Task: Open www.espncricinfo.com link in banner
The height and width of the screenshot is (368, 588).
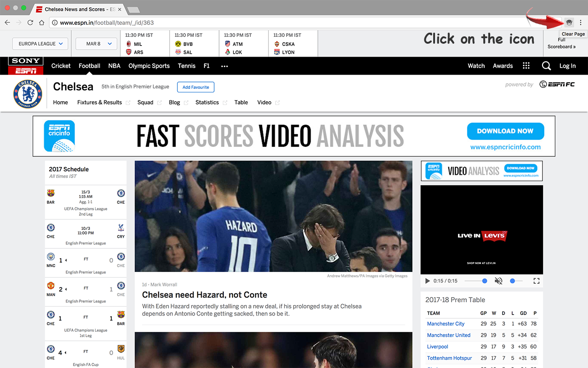Action: 505,147
